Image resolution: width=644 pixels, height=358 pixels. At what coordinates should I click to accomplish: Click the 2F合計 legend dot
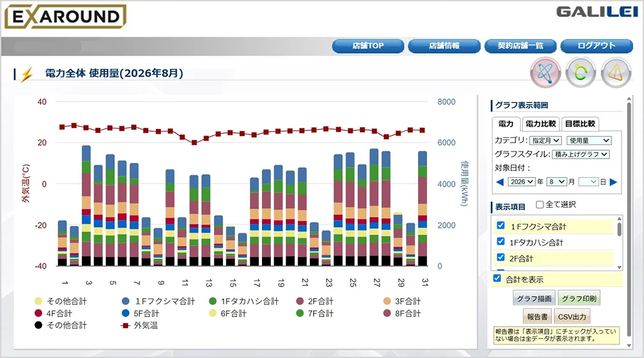300,301
